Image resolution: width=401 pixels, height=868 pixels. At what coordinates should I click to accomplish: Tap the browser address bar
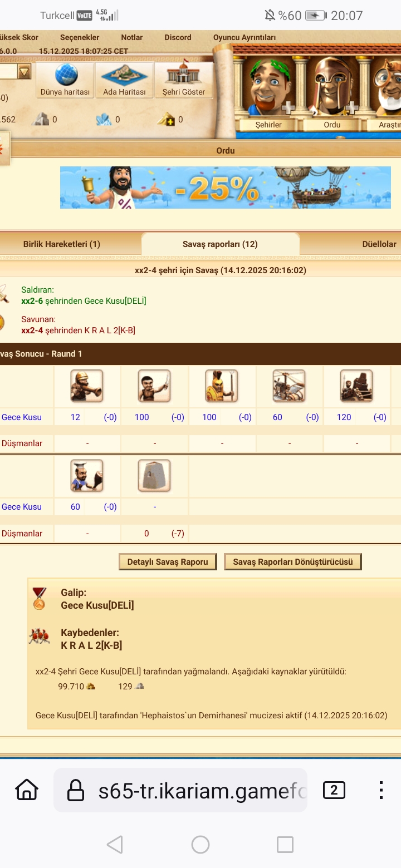(x=180, y=790)
